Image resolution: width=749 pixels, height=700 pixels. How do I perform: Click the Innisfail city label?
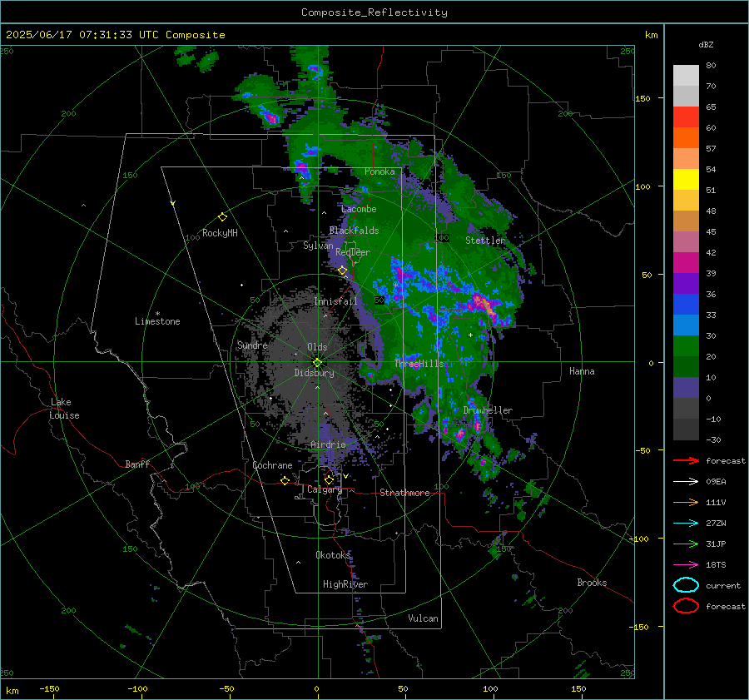click(x=335, y=301)
